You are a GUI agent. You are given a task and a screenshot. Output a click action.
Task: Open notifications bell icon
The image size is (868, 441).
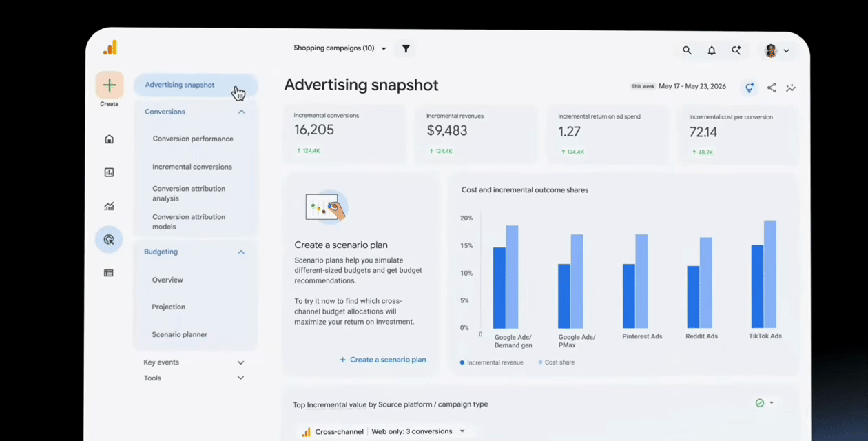(x=712, y=50)
